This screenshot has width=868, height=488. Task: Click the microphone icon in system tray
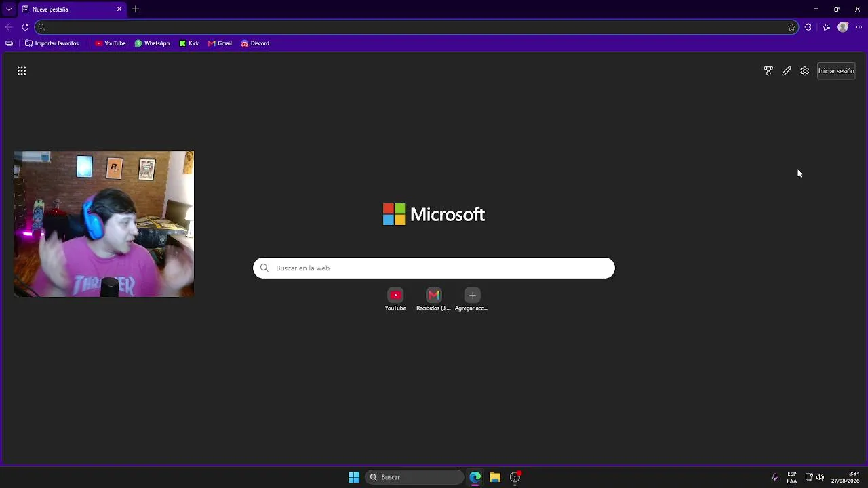(x=775, y=477)
